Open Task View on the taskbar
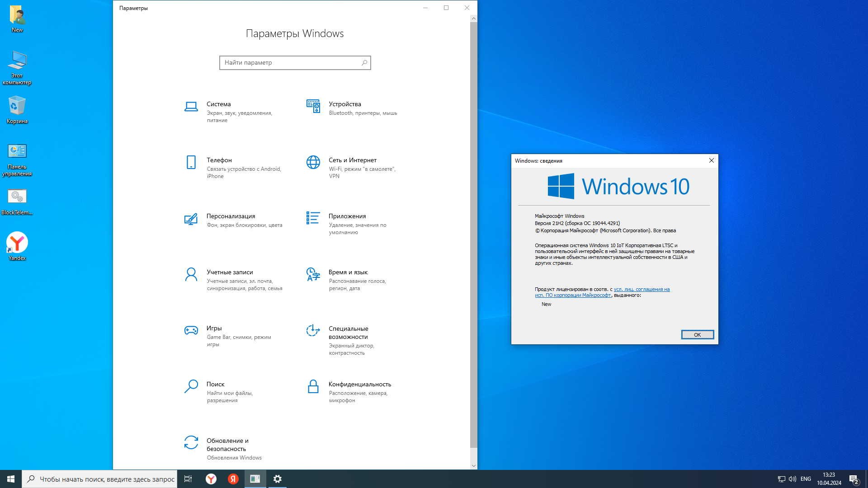 point(188,479)
